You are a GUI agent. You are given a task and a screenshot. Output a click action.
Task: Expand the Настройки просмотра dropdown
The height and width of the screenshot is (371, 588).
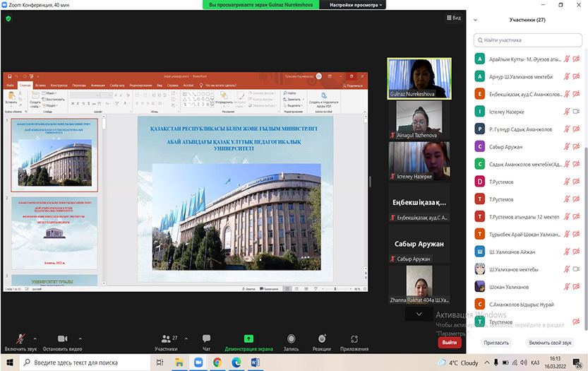tap(352, 5)
